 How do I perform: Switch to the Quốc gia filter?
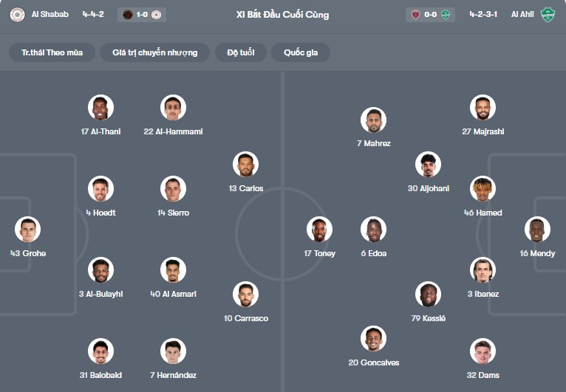point(301,52)
